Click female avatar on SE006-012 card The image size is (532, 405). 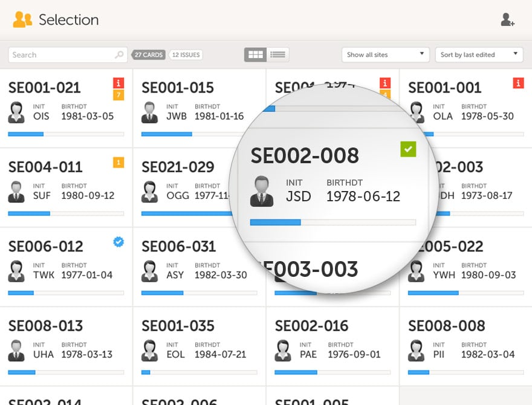tap(16, 271)
